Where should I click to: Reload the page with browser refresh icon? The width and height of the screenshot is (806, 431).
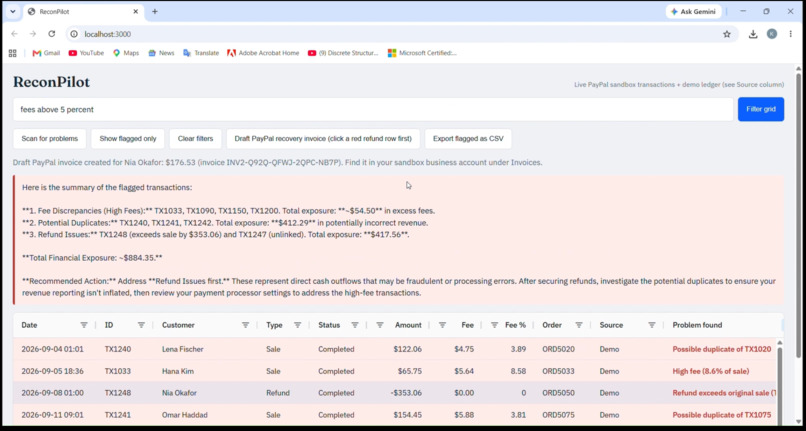[x=51, y=34]
